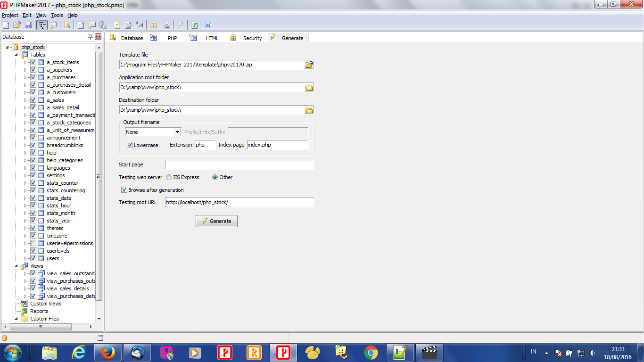Uncheck the announcement table checkbox
The width and height of the screenshot is (644, 362).
pos(33,138)
